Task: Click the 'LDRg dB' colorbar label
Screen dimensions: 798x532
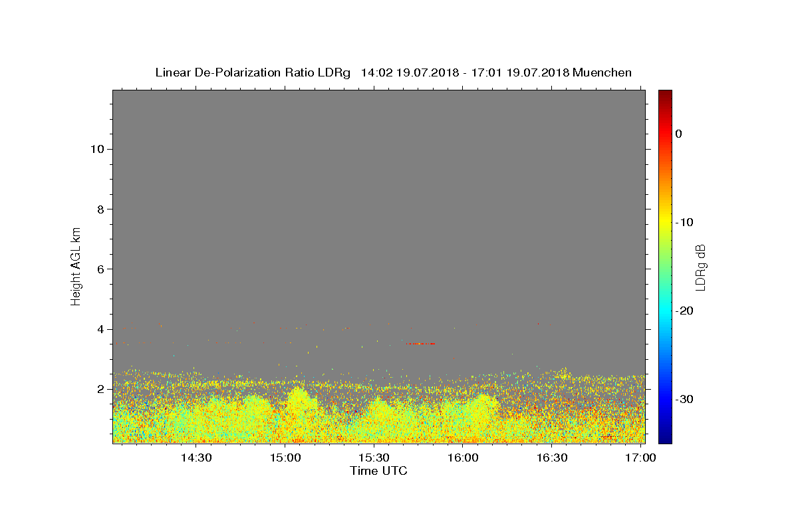Action: pos(700,267)
